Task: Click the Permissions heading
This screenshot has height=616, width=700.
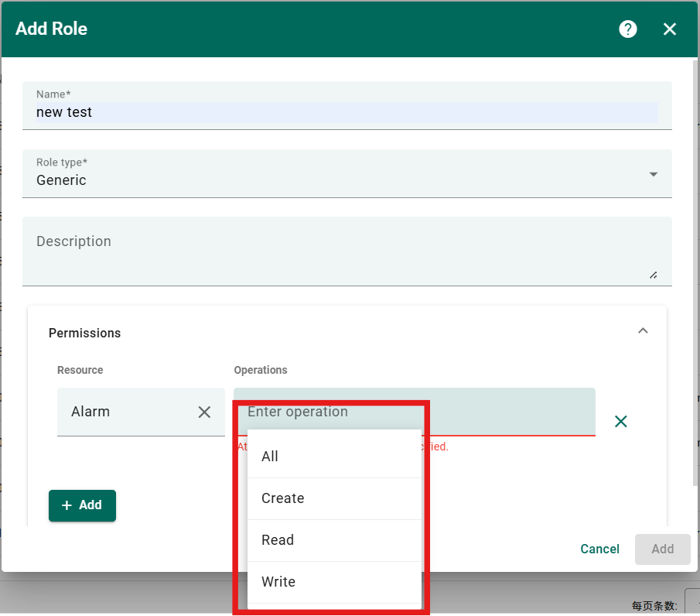Action: tap(84, 333)
